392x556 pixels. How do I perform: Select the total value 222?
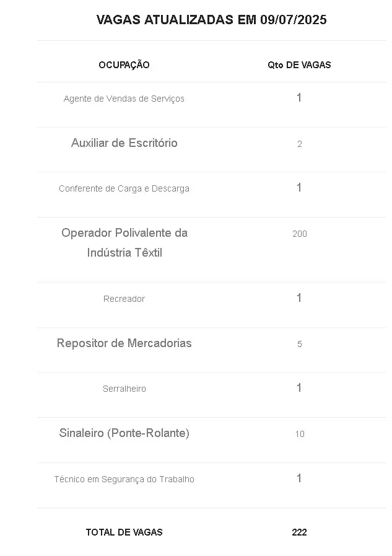click(299, 532)
